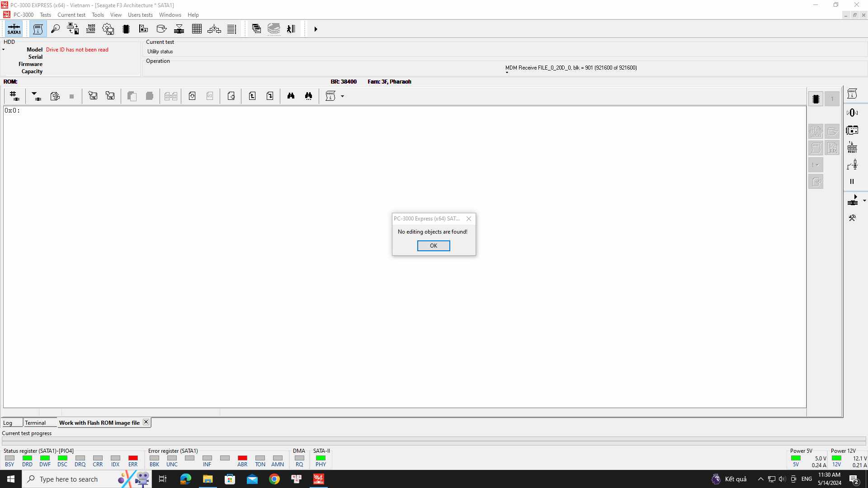The width and height of the screenshot is (868, 488).
Task: Click the stacked windows icon in main toolbar
Action: 256,29
